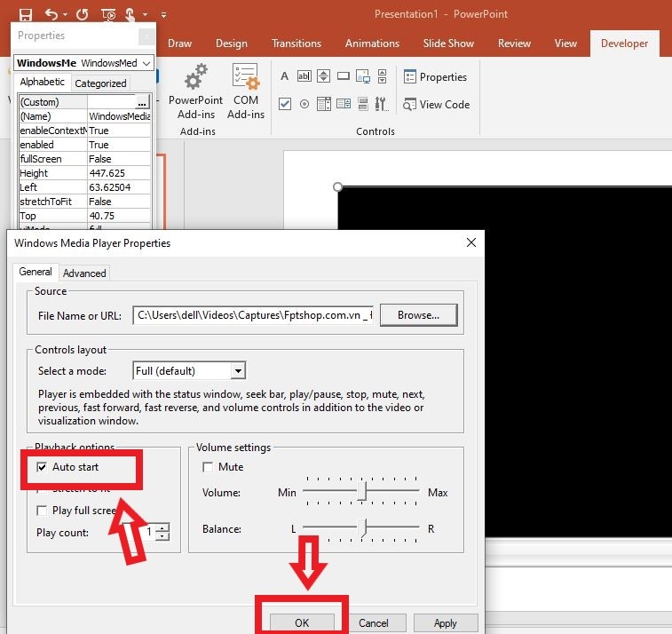
Task: Enable Play full screen checkbox
Action: pyautogui.click(x=42, y=511)
